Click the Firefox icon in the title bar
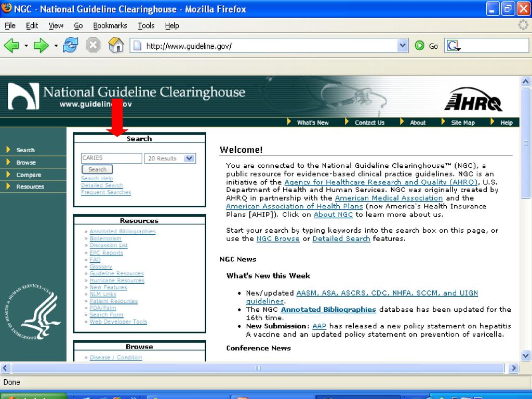Viewport: 532px width, 399px height. pyautogui.click(x=6, y=8)
